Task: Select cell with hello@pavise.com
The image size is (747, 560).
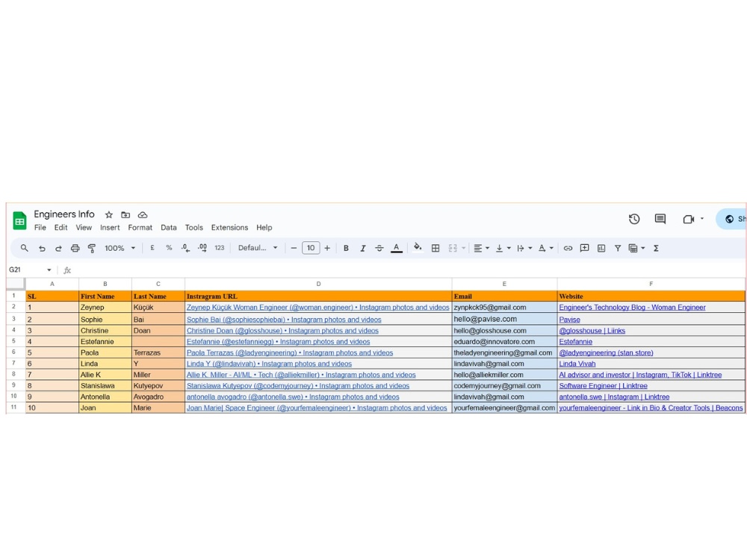Action: tap(504, 319)
